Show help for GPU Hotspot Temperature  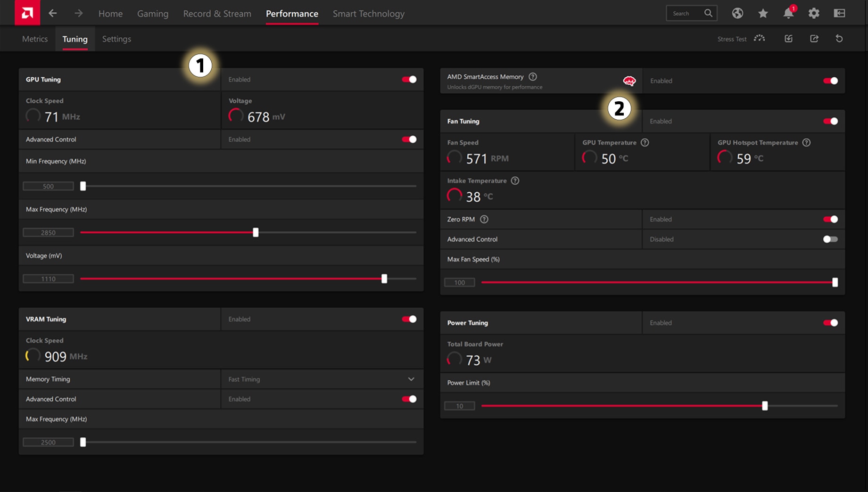point(806,142)
